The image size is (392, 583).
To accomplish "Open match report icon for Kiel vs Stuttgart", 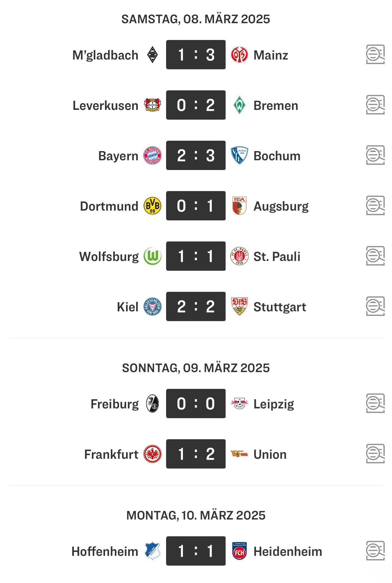I will point(375,306).
